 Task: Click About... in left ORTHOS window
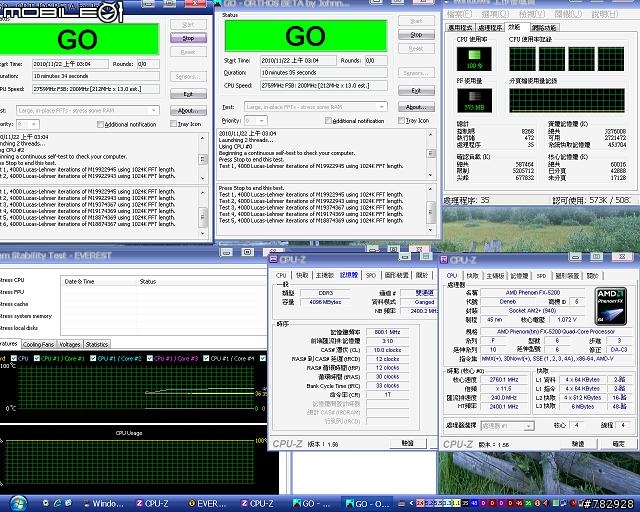188,111
